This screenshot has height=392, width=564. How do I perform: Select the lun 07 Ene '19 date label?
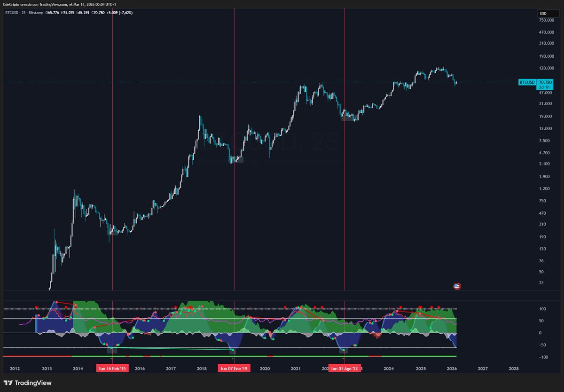coord(234,369)
